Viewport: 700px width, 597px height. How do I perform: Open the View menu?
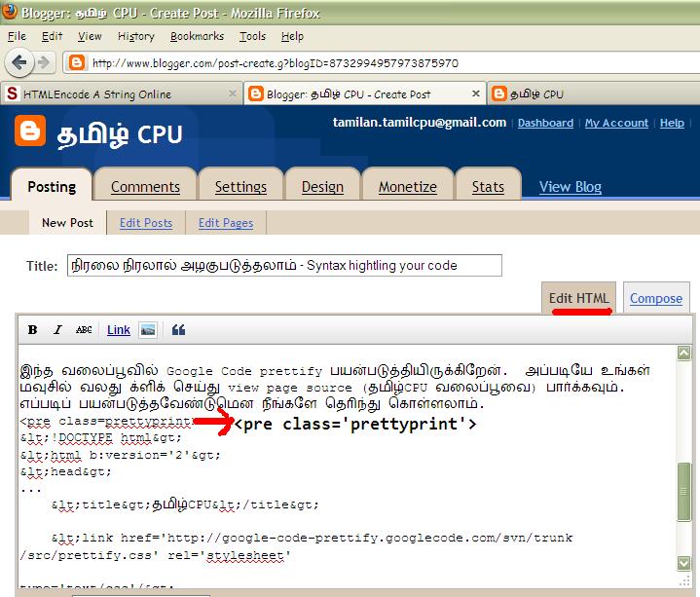[90, 36]
